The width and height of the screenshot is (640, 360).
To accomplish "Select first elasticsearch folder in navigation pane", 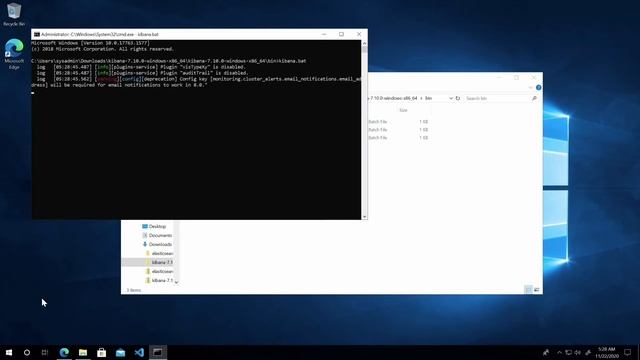I will click(159, 253).
